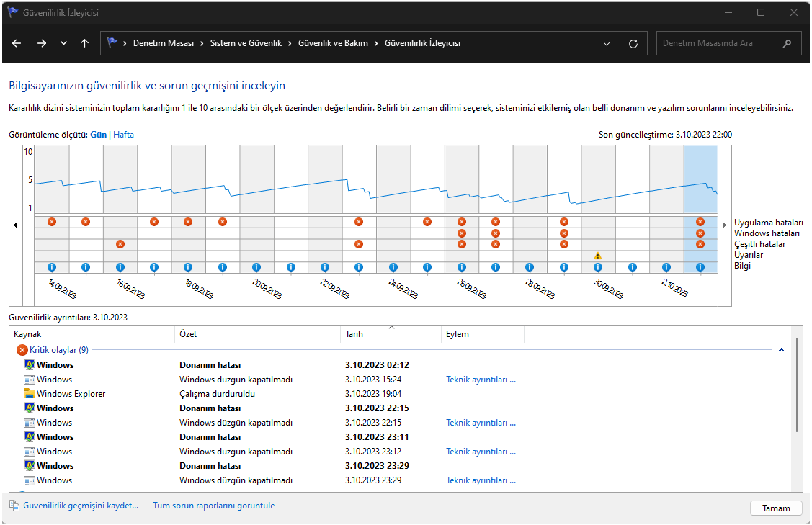The image size is (812, 525).
Task: Select Donanım hatası row at 23:11
Action: (x=398, y=437)
